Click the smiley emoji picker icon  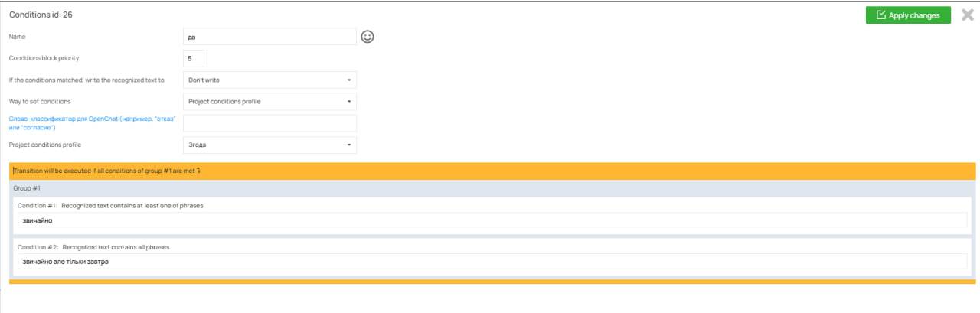click(367, 37)
